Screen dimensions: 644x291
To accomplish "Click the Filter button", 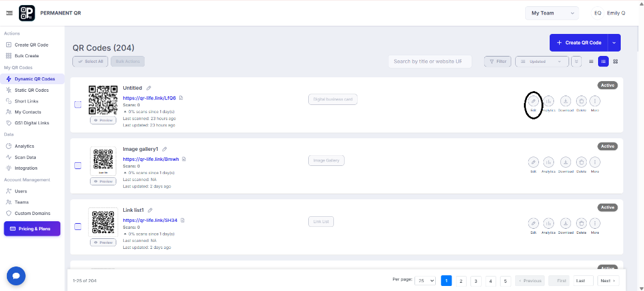I will [x=497, y=62].
